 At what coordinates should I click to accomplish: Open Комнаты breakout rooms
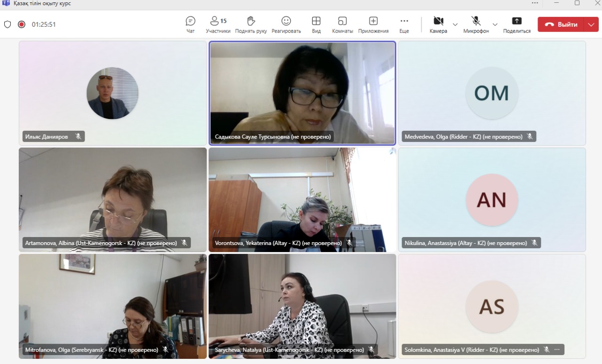342,24
